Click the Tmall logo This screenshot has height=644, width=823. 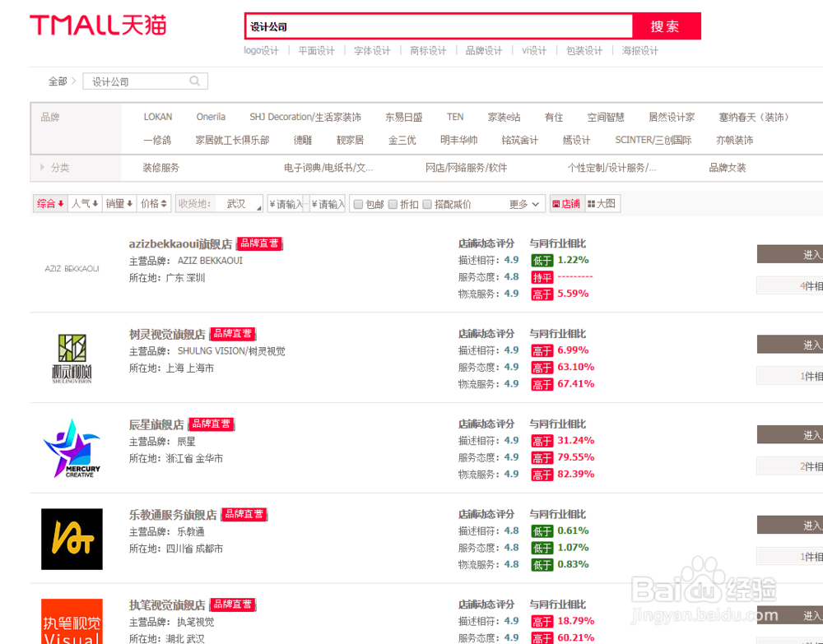98,25
